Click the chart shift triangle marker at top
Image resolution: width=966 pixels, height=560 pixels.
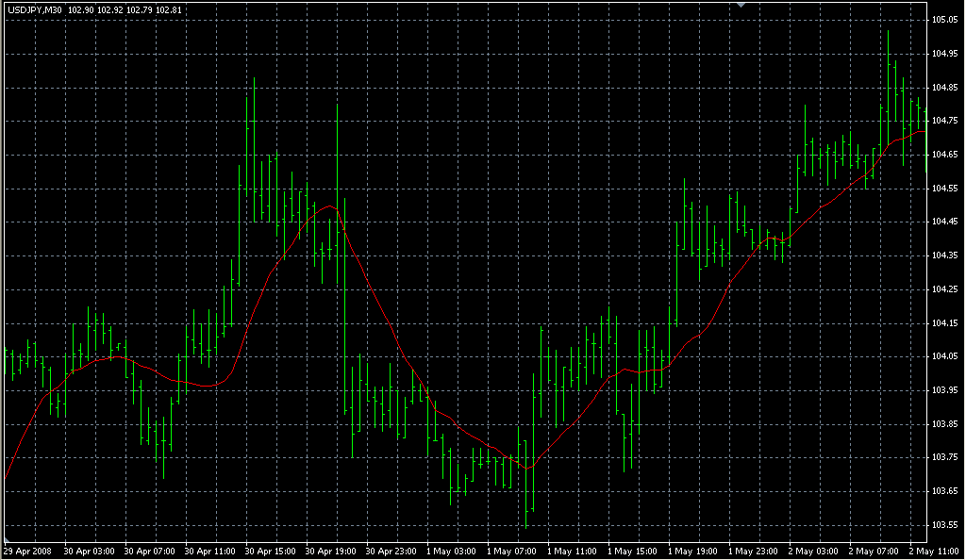pos(742,6)
